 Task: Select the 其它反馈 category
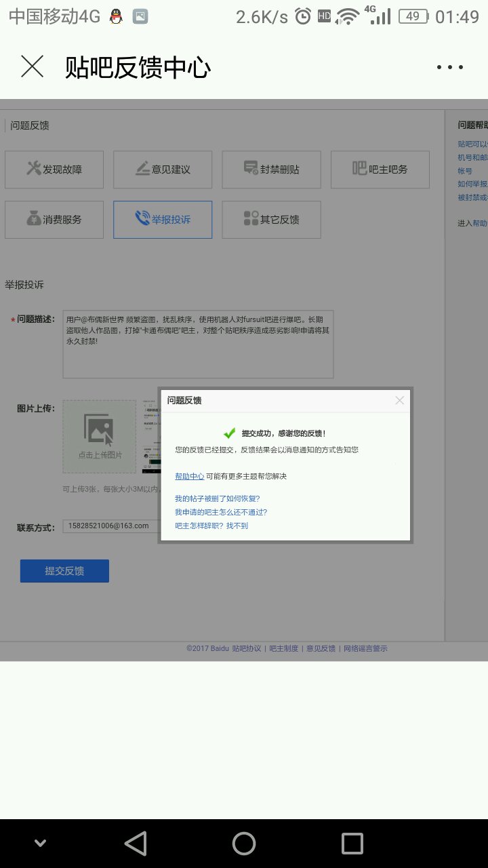271,220
